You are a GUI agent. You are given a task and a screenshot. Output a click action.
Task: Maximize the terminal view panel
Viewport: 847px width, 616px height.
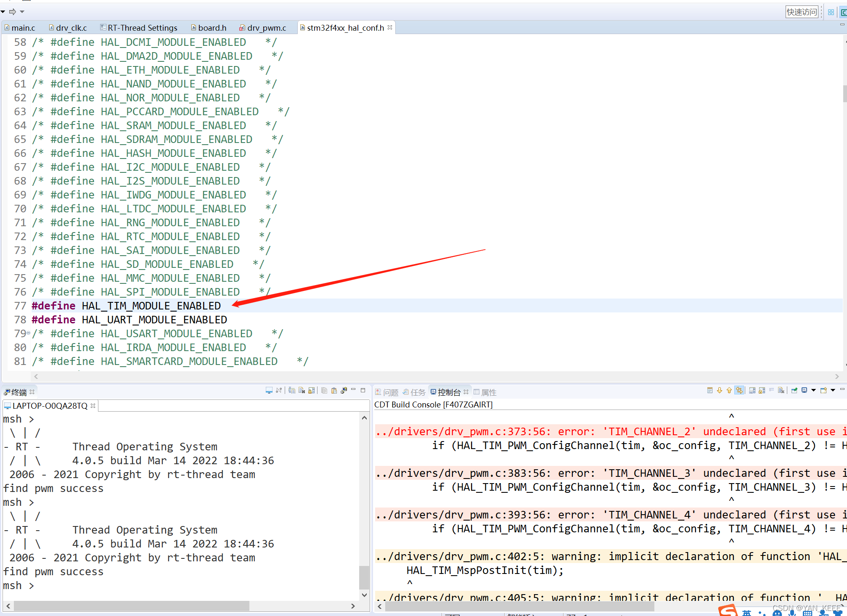(x=363, y=390)
